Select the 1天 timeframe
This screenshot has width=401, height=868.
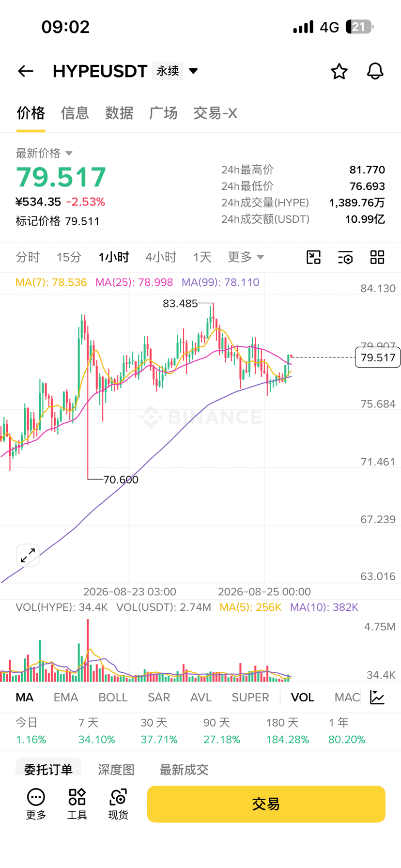pos(202,257)
